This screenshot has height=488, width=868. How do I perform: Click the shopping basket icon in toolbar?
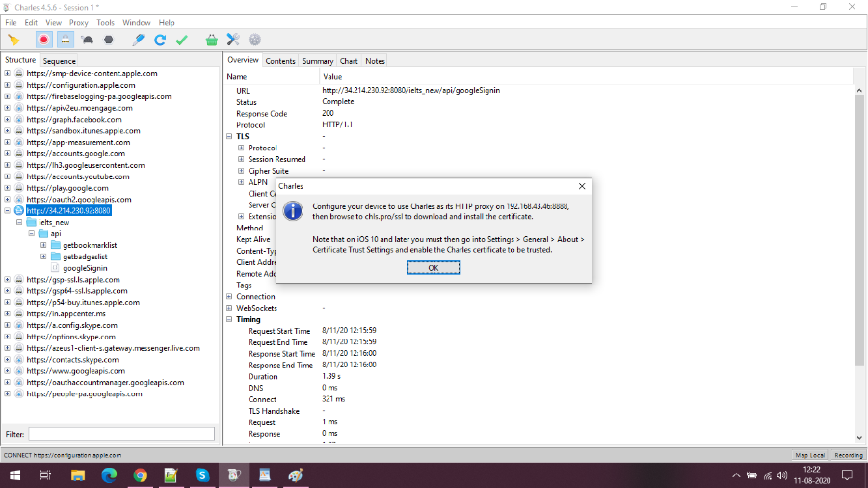(x=212, y=40)
